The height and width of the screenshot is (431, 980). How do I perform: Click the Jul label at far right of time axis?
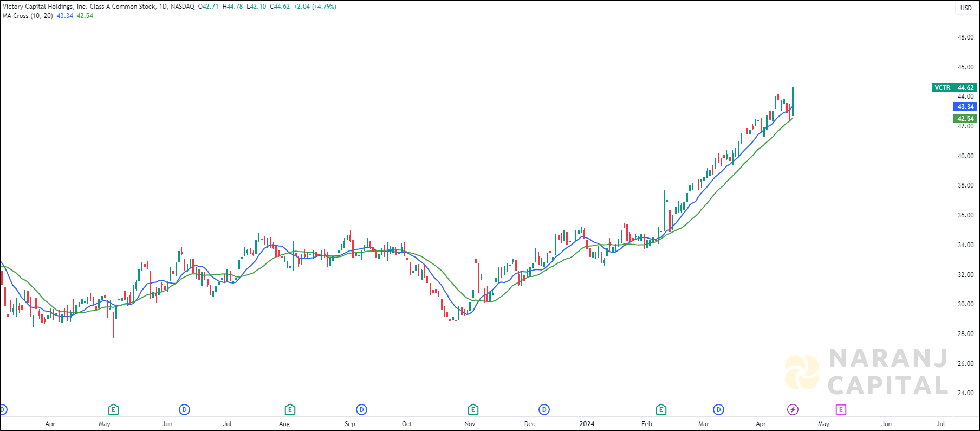(941, 424)
